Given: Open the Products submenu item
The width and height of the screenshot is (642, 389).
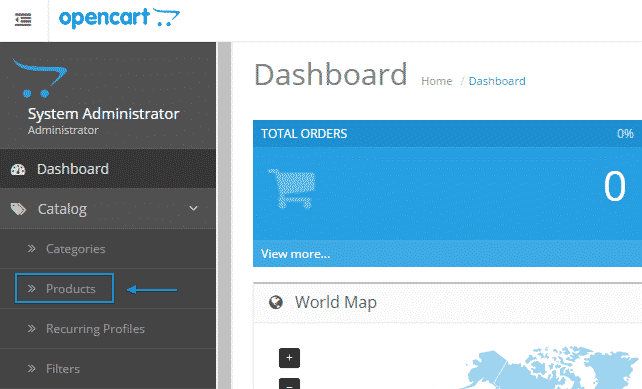Looking at the screenshot, I should point(70,289).
